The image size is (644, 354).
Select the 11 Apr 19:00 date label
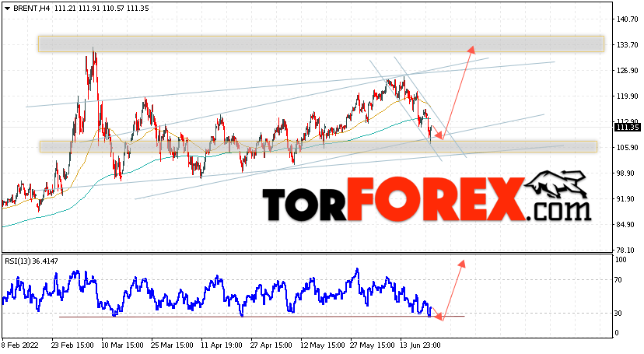[222, 345]
